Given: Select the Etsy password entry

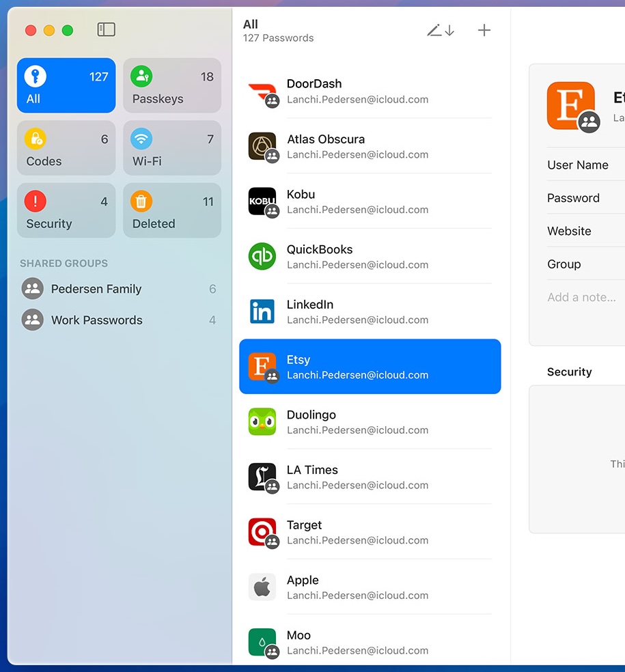Looking at the screenshot, I should point(370,367).
